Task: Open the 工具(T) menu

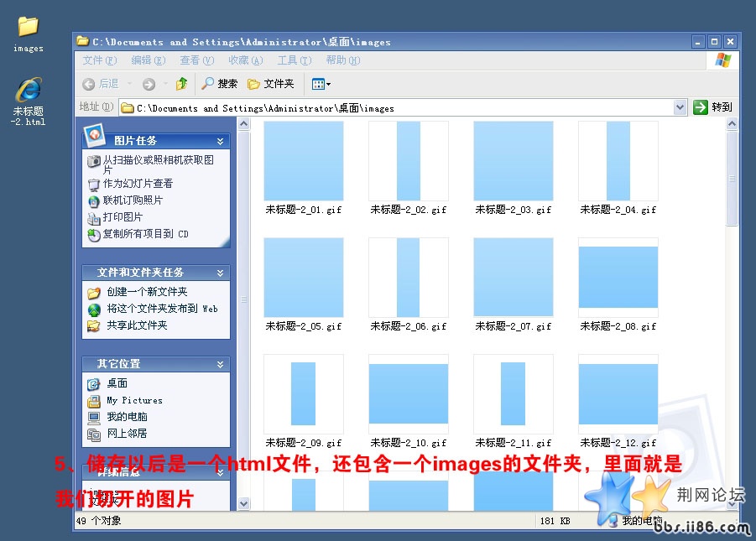Action: (x=294, y=60)
